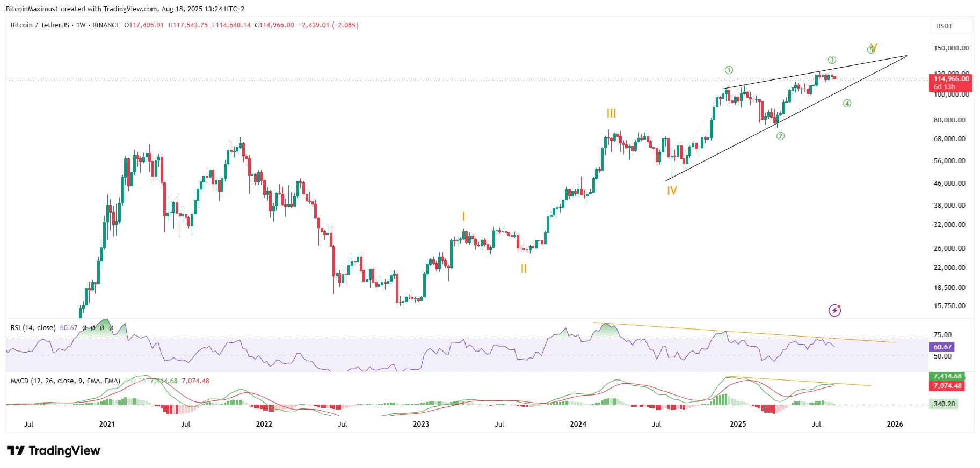Viewport: 980px width, 468px height.
Task: Click the green MACD axis label 7,414.68
Action: tap(947, 376)
